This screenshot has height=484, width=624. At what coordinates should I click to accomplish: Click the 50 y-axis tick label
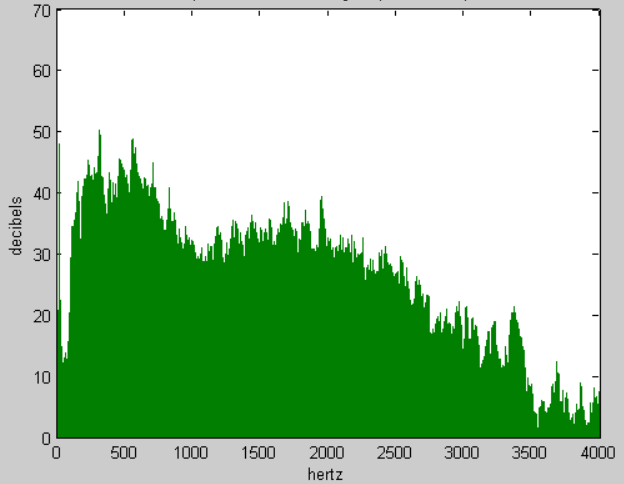tap(41, 132)
